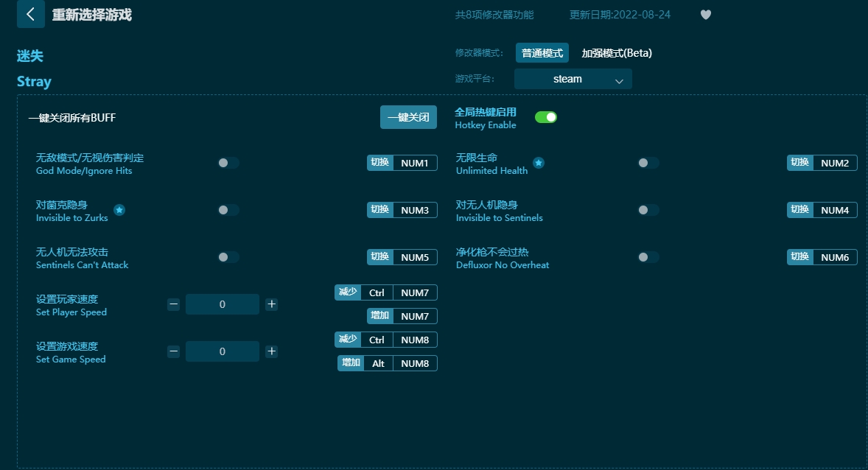Click the Set Player Speed value field

pos(222,304)
